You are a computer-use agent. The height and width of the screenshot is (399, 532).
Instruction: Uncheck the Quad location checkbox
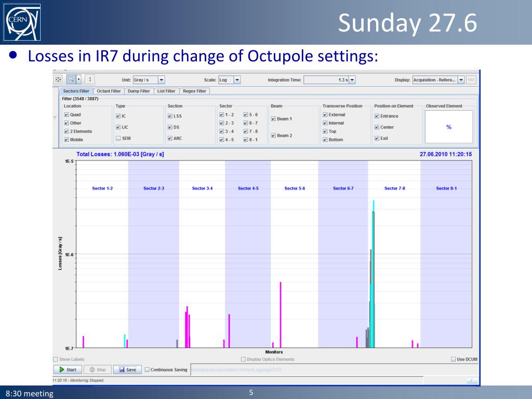[x=66, y=115]
